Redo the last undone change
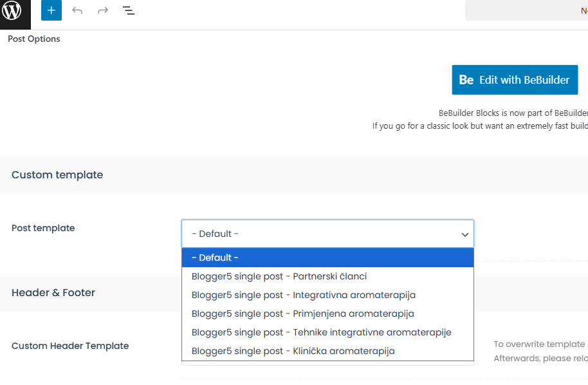Image resolution: width=588 pixels, height=385 pixels. coord(103,11)
